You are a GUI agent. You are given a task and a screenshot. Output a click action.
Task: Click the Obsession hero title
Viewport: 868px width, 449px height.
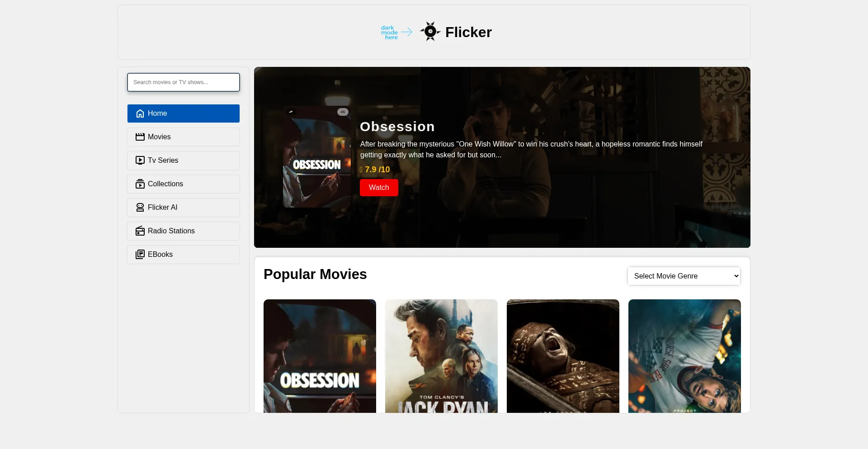coord(397,127)
